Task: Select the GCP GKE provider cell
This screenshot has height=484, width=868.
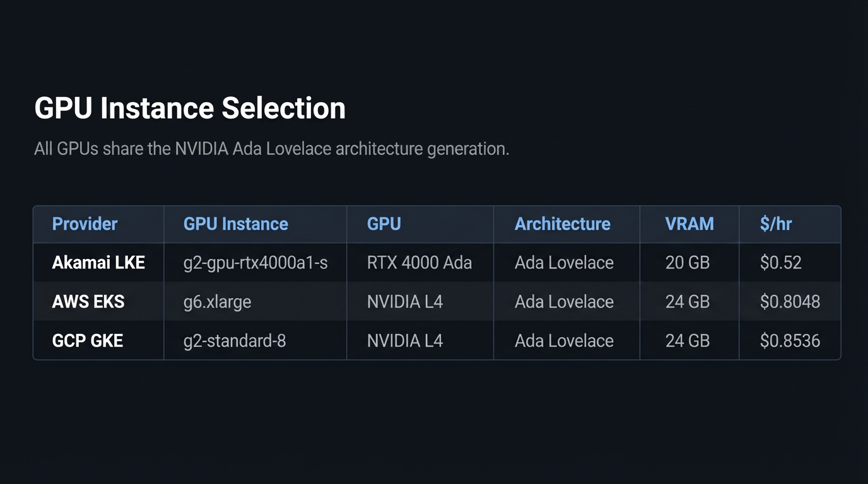Action: coord(88,340)
